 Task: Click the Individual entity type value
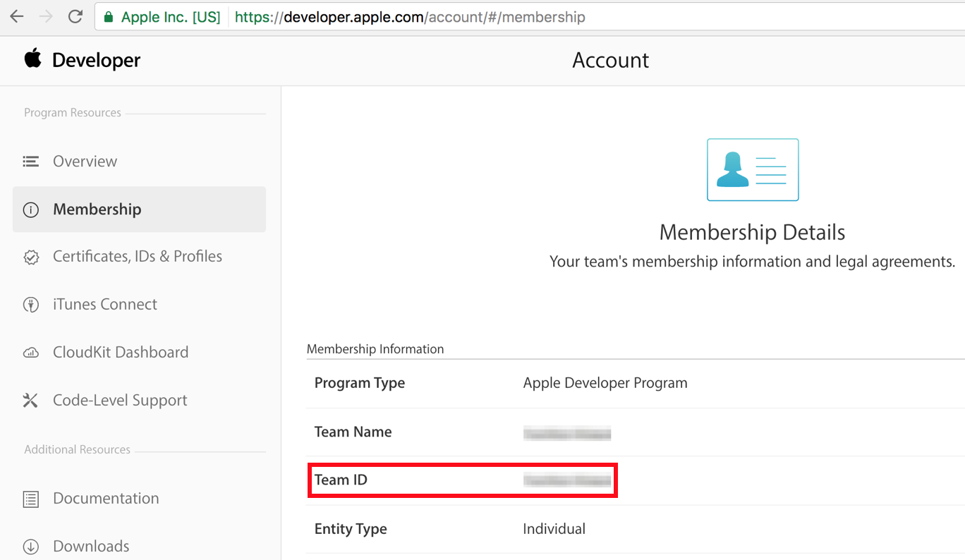click(x=554, y=529)
